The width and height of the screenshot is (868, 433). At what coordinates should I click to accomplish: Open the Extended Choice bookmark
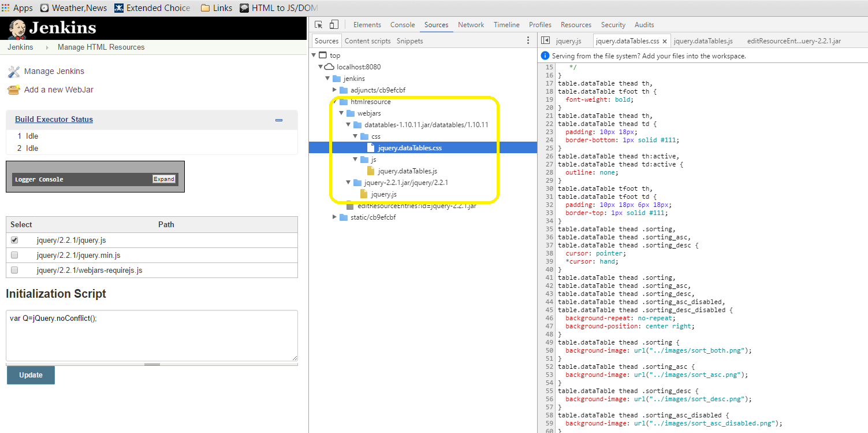pos(152,8)
